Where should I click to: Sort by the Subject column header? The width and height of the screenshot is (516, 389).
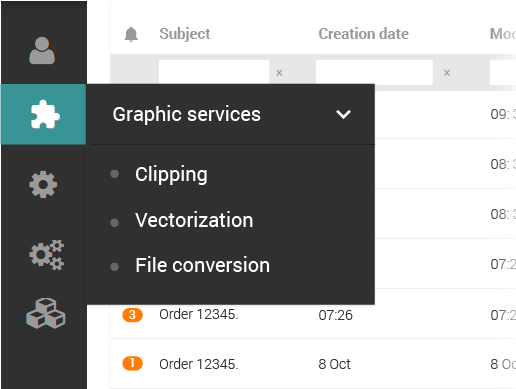coord(185,34)
